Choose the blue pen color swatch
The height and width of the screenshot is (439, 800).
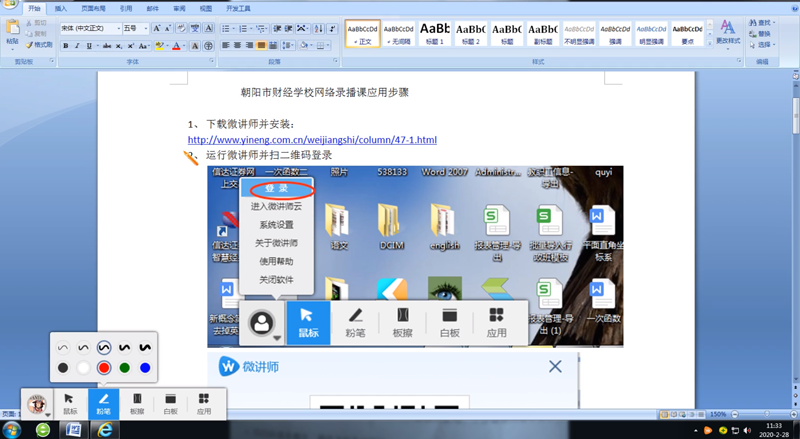click(145, 368)
